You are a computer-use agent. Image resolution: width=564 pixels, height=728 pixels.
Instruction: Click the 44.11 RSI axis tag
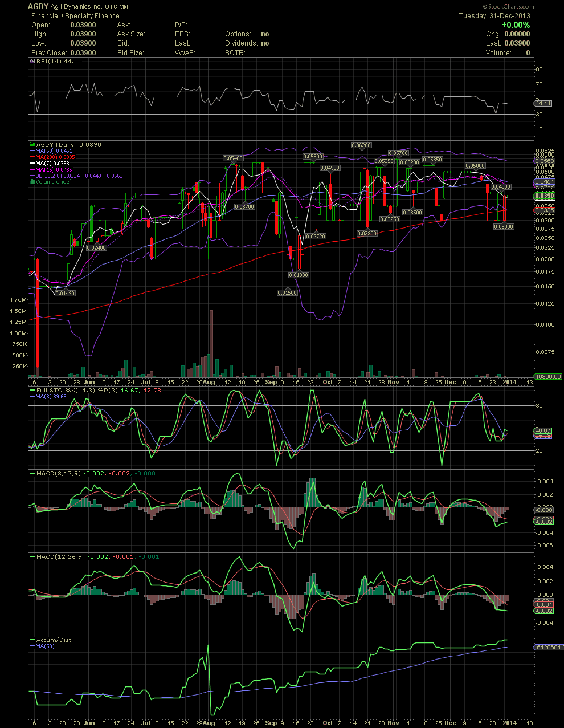tap(543, 104)
